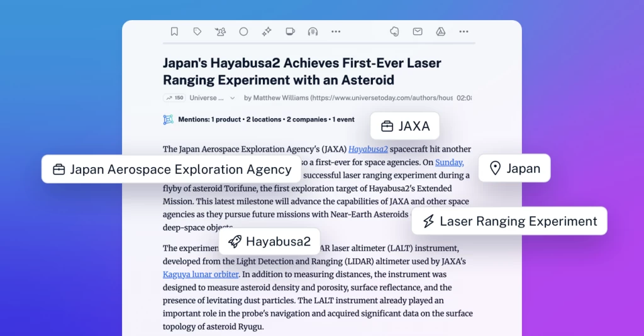Click lightning bolt icon on Laser Ranging chip
This screenshot has height=336, width=644.
coord(429,221)
